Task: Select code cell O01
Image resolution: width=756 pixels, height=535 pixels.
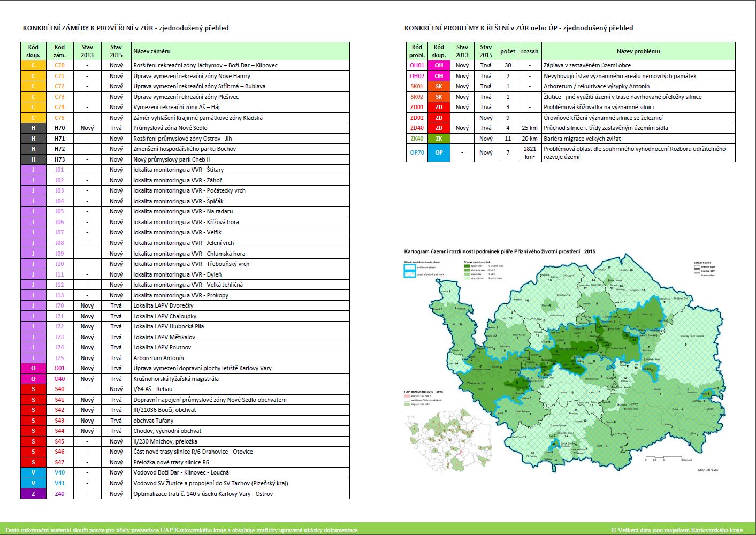Action: 59,368
